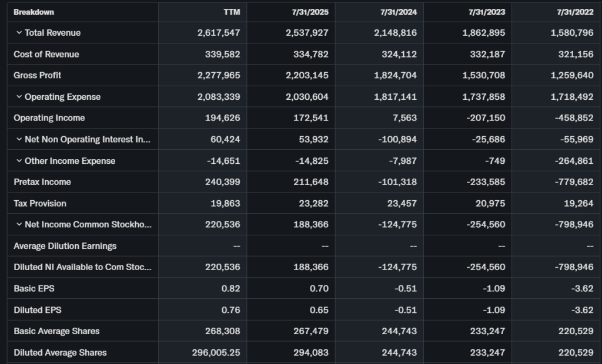The height and width of the screenshot is (364, 602).
Task: Click the 7/31/2023 column header
Action: point(487,12)
